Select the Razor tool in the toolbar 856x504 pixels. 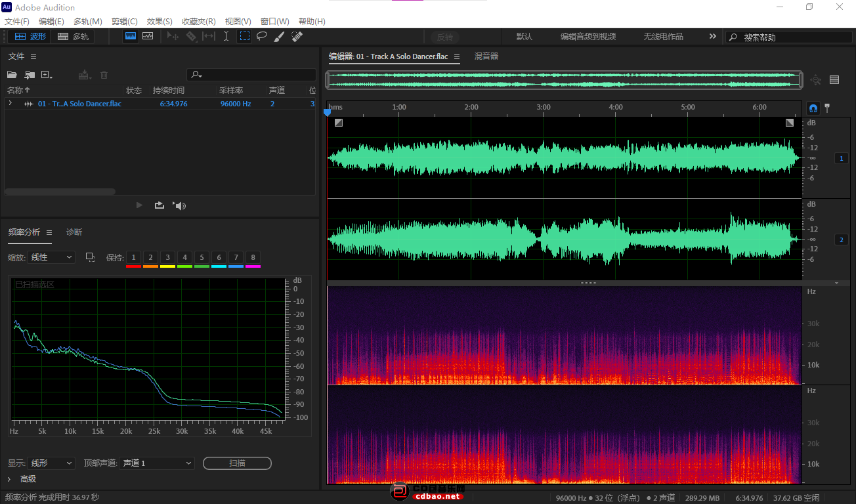click(191, 37)
